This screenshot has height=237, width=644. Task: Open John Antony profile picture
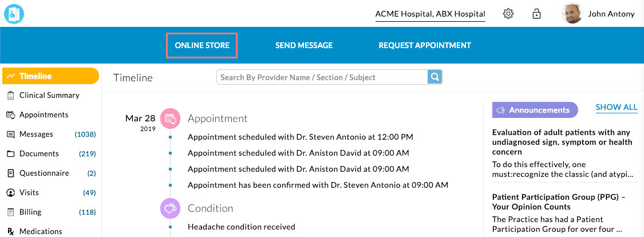572,14
